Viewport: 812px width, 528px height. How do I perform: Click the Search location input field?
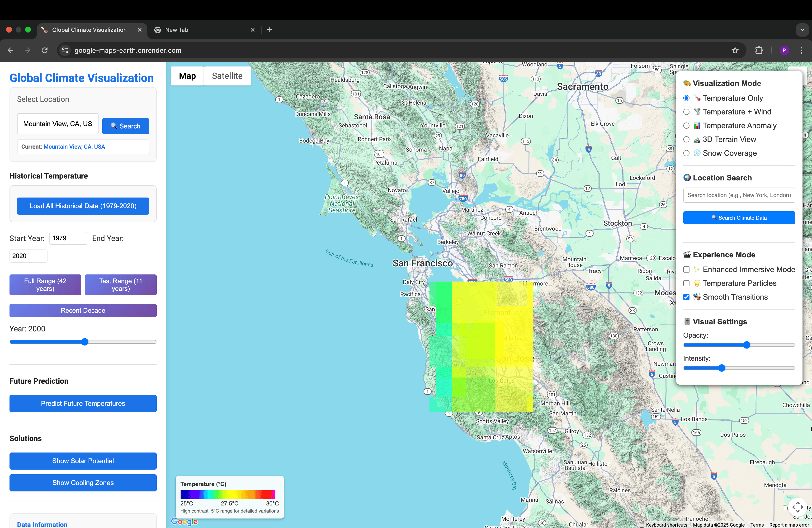click(739, 195)
